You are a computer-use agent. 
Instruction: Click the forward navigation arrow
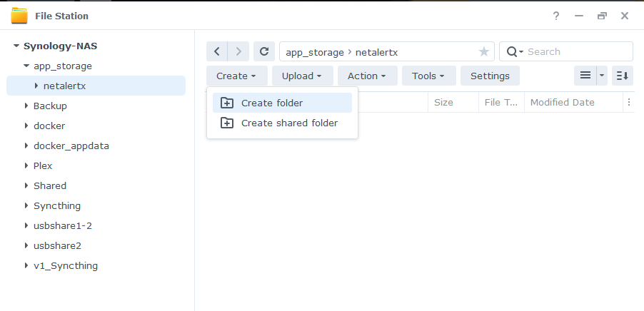click(x=238, y=51)
